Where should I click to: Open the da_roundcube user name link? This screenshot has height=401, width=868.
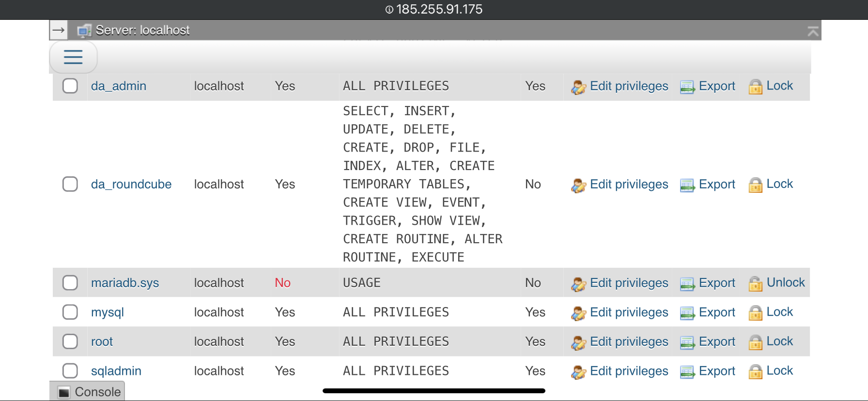pyautogui.click(x=131, y=184)
